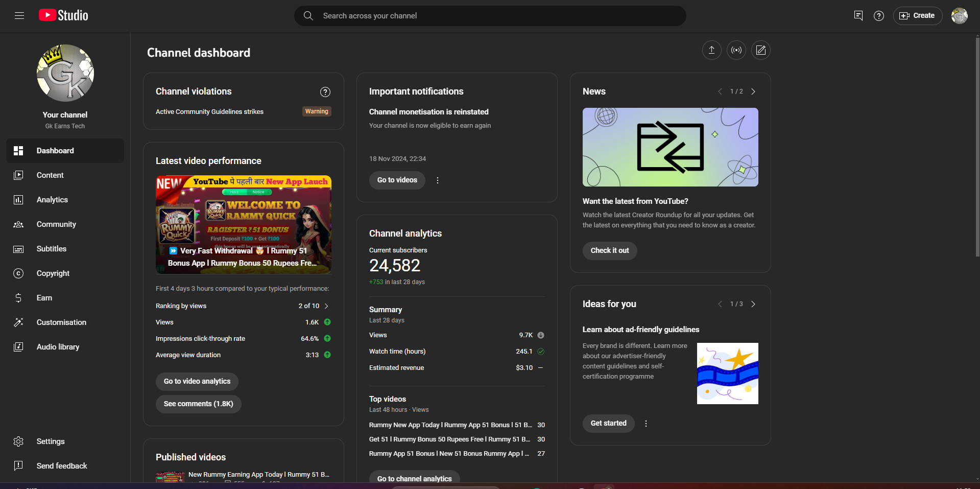Click the Watch time 245.1 value
The width and height of the screenshot is (980, 489).
(x=524, y=352)
